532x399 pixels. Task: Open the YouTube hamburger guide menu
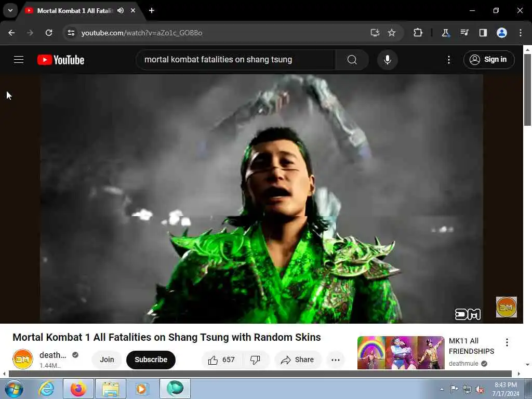[19, 60]
